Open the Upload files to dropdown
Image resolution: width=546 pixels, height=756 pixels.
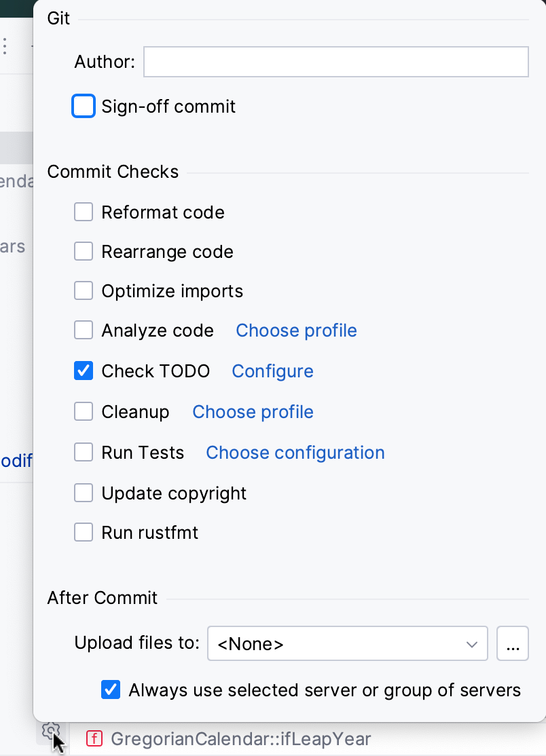tap(347, 643)
